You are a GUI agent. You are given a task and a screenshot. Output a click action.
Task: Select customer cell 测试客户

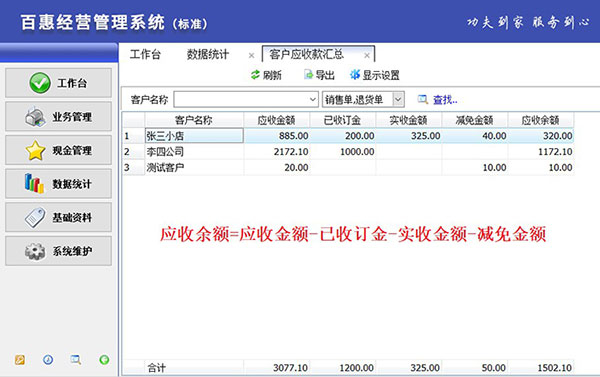pyautogui.click(x=194, y=167)
